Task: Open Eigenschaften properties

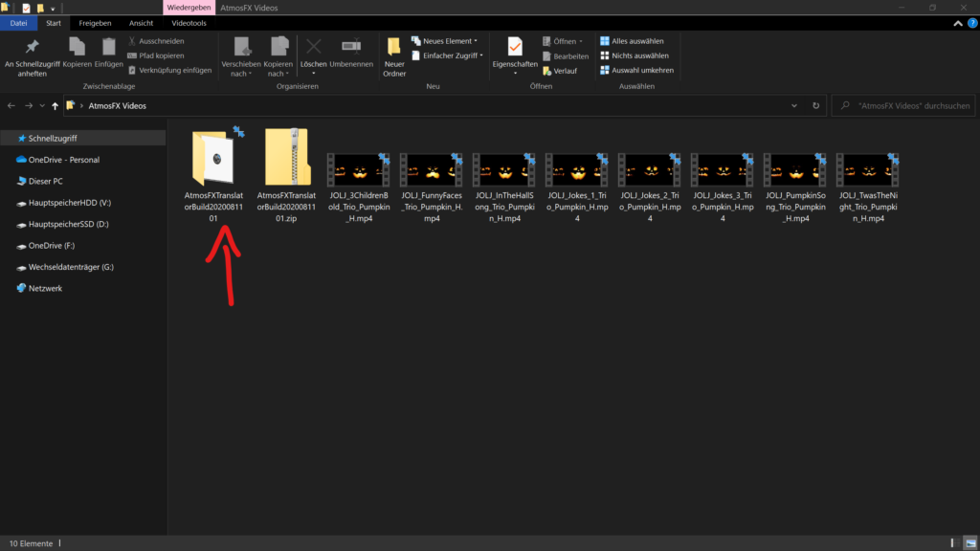Action: [x=515, y=56]
